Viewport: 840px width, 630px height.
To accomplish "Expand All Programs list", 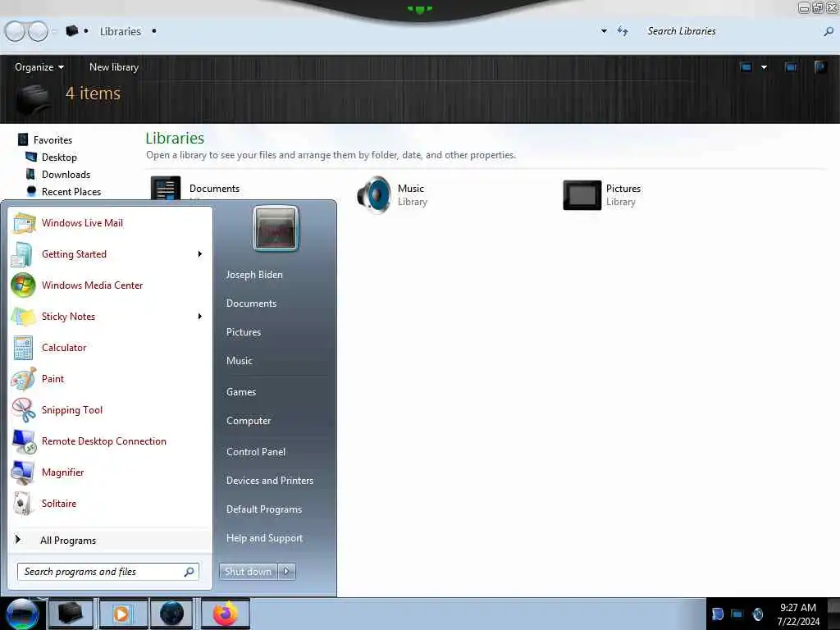I will coord(111,540).
